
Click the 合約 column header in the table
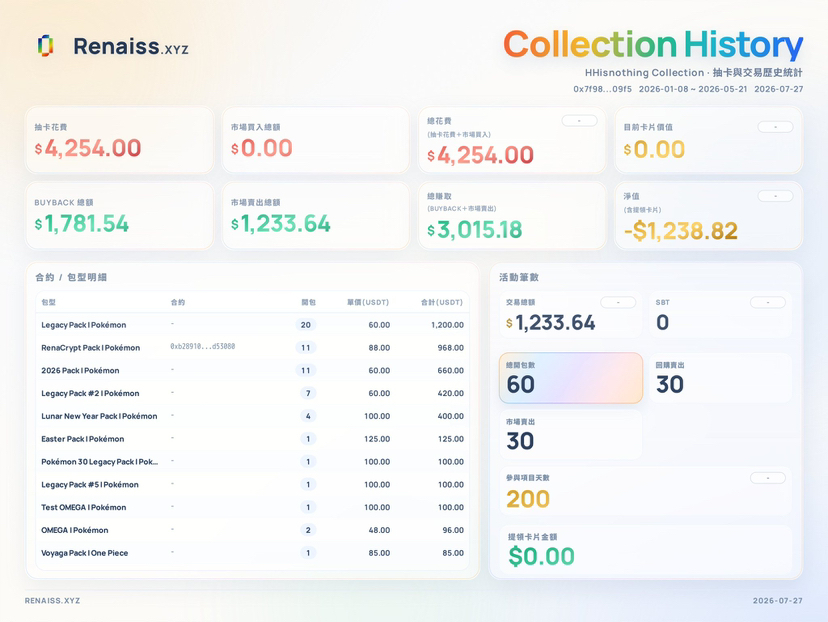[178, 303]
